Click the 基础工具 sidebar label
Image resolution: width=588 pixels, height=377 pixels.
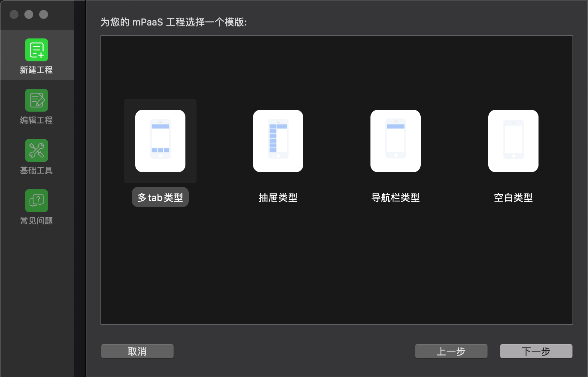click(x=37, y=170)
